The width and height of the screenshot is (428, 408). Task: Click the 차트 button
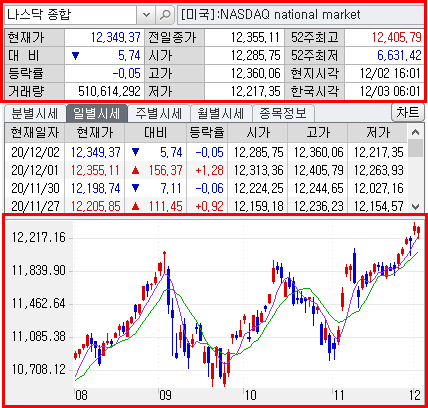pyautogui.click(x=407, y=112)
